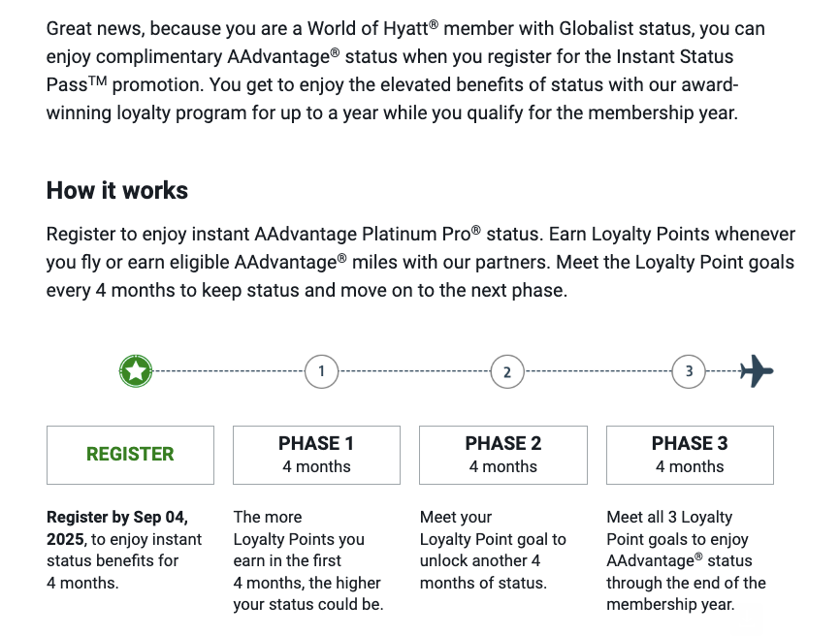The width and height of the screenshot is (840, 636).
Task: Click the dashed line between star and phase 1
Action: pos(229,370)
